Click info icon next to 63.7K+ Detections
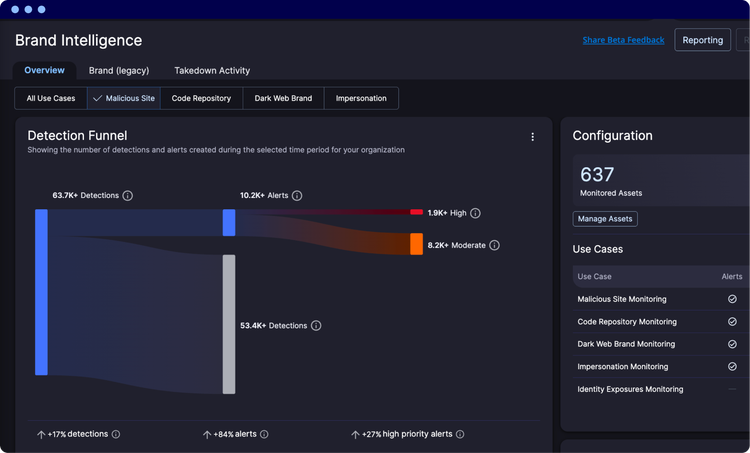Screen dimensions: 750x453 (128, 196)
